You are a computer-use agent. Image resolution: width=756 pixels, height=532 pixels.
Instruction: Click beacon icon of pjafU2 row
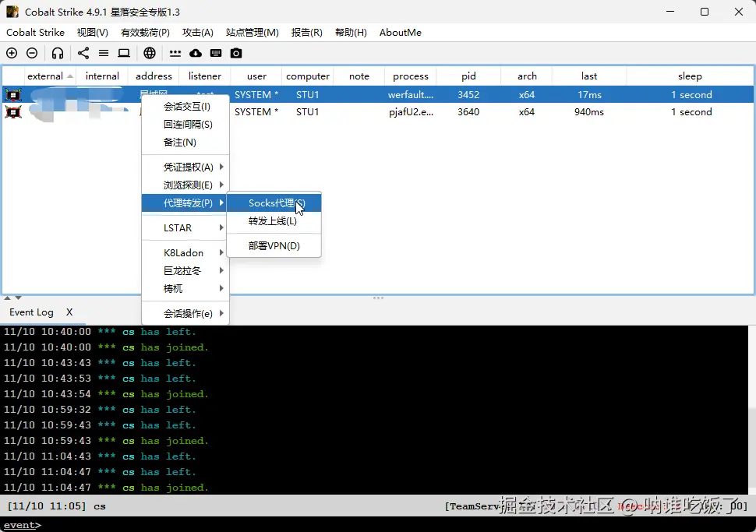coord(13,112)
